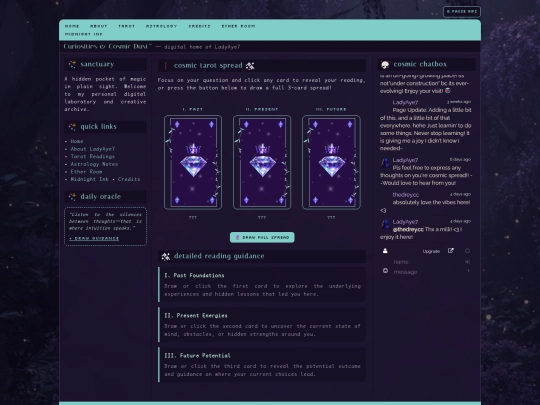Click the chatbox circle options icon
540x405 pixels.
click(x=467, y=251)
